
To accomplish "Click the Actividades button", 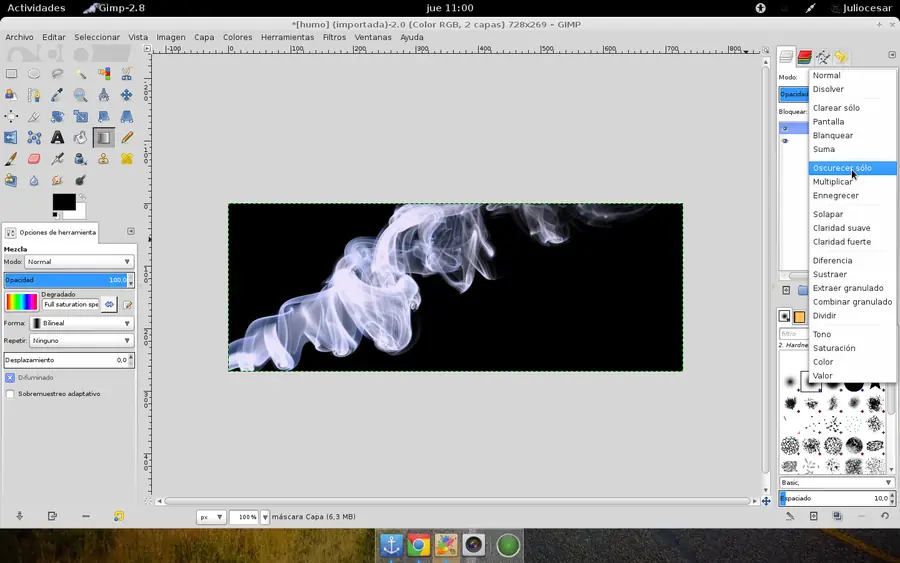I will click(x=35, y=8).
